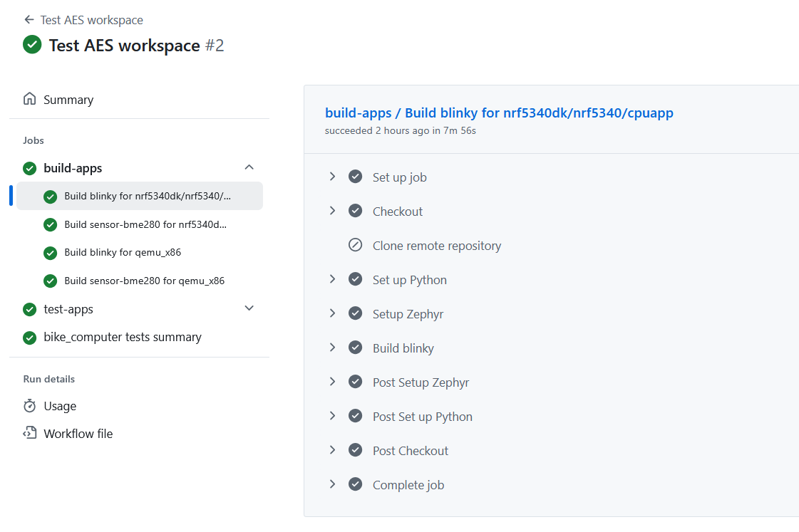Expand the Build blinky step output
Image resolution: width=799 pixels, height=532 pixels.
[x=332, y=347]
